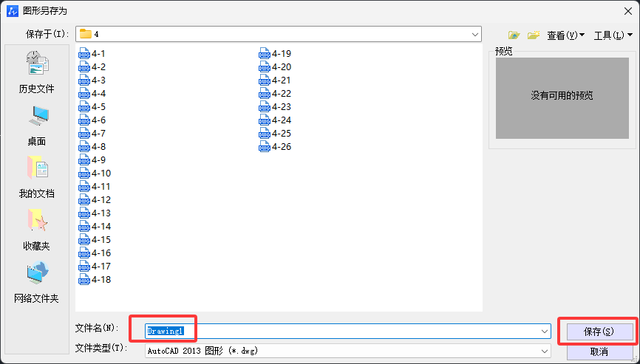Open the 我的文档 (My Documents) shortcut
The height and width of the screenshot is (364, 640).
tap(37, 177)
